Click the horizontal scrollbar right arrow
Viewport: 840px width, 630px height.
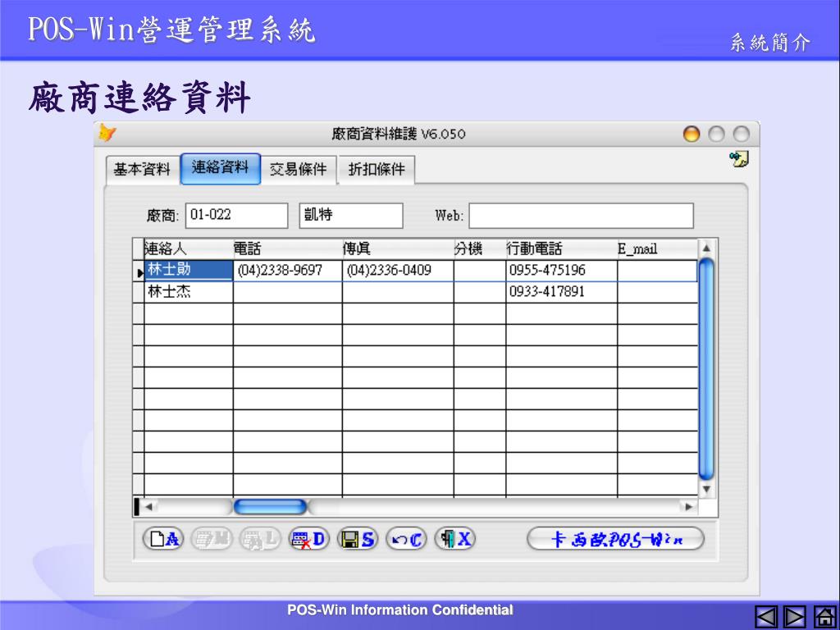688,506
